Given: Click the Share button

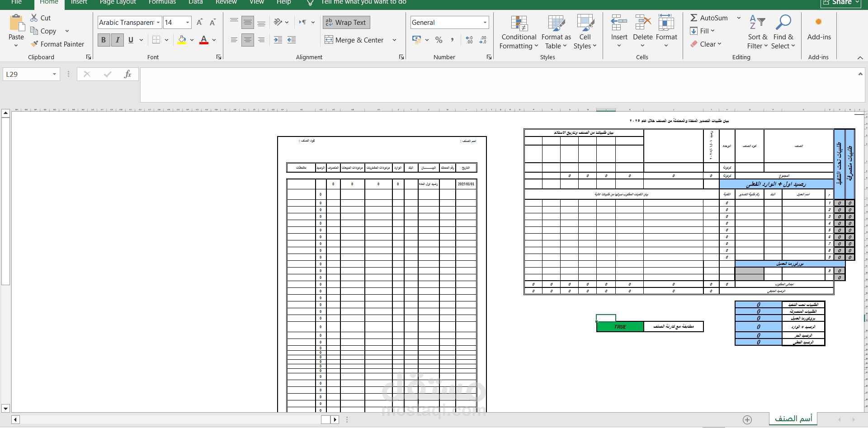Looking at the screenshot, I should pyautogui.click(x=840, y=2).
